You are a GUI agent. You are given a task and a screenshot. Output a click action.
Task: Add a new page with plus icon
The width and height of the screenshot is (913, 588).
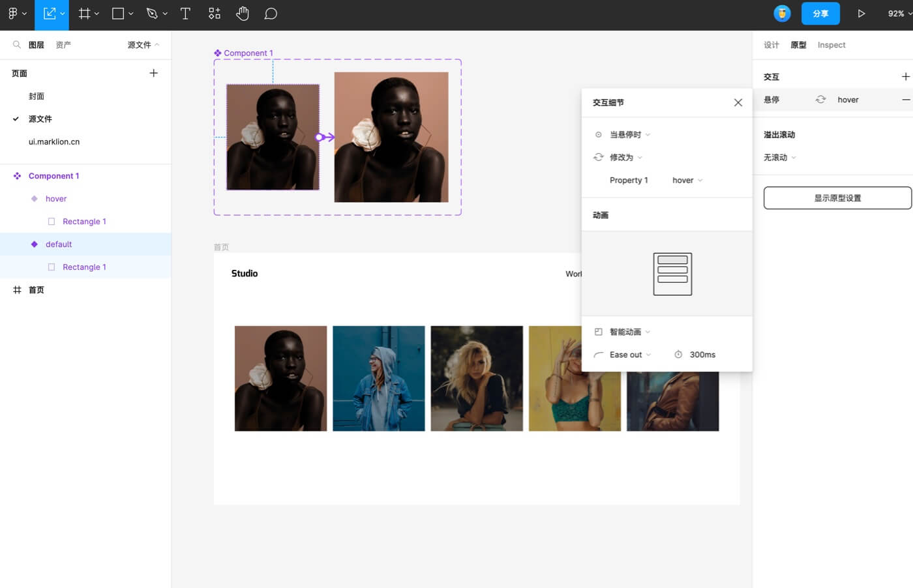point(154,73)
